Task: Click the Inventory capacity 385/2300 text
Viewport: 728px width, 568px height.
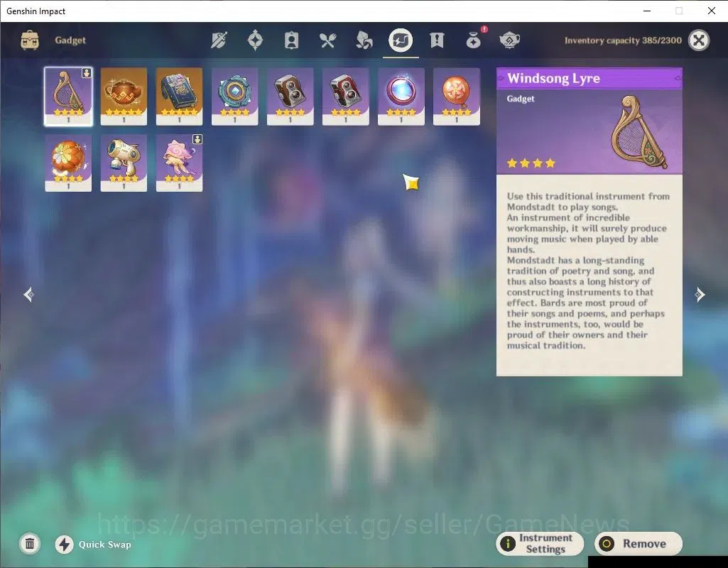Action: [x=623, y=40]
